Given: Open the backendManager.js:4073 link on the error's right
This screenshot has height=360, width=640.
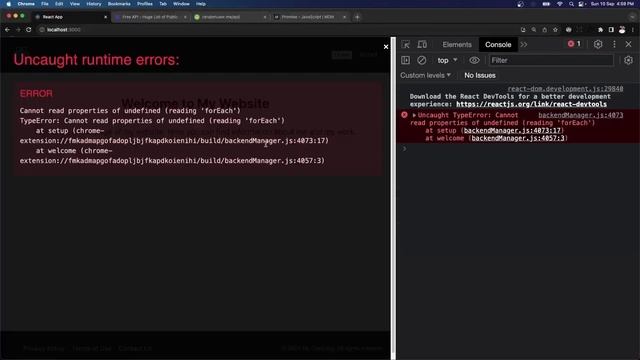Looking at the screenshot, I should [580, 115].
